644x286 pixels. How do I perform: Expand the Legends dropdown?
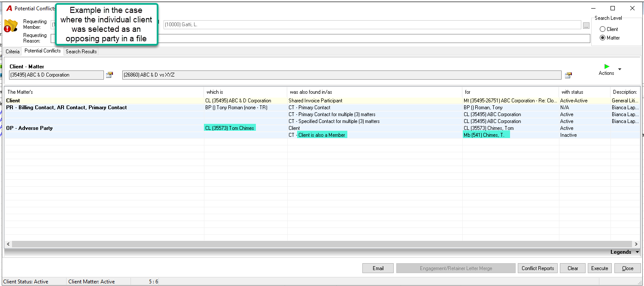[x=638, y=252]
